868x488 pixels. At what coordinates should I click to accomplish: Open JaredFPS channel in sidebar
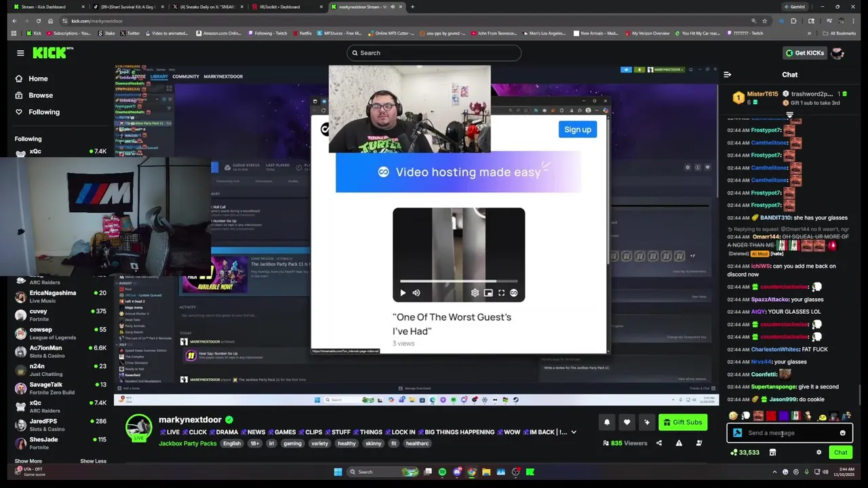(x=62, y=425)
